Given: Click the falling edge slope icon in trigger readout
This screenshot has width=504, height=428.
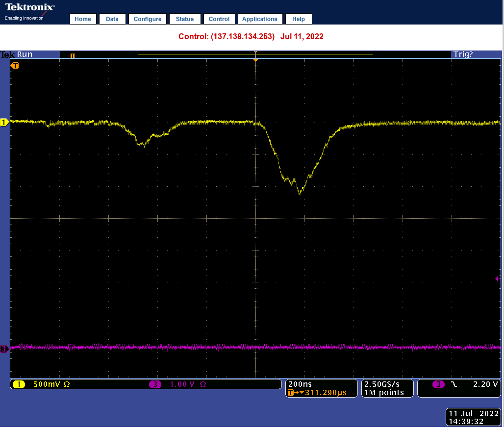Looking at the screenshot, I should pos(454,384).
